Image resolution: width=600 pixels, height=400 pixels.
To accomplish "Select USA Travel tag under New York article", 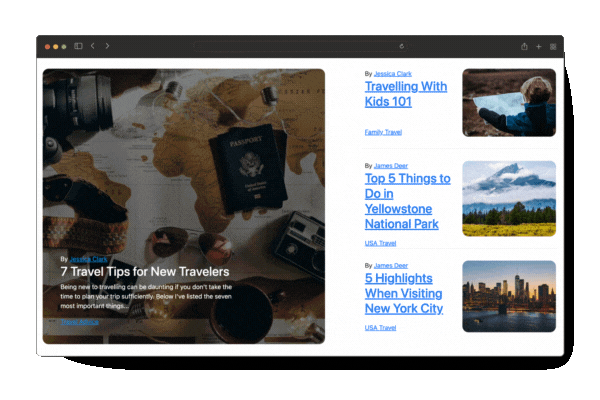I will 380,328.
